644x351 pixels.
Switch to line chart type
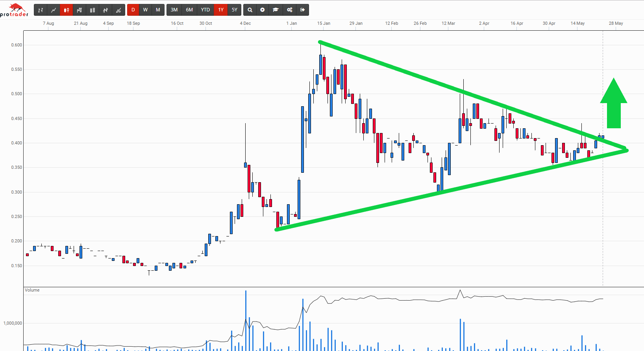(54, 10)
